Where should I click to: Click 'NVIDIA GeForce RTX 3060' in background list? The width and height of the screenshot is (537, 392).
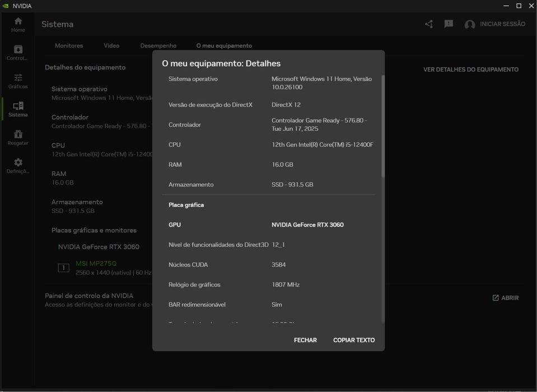pos(99,247)
